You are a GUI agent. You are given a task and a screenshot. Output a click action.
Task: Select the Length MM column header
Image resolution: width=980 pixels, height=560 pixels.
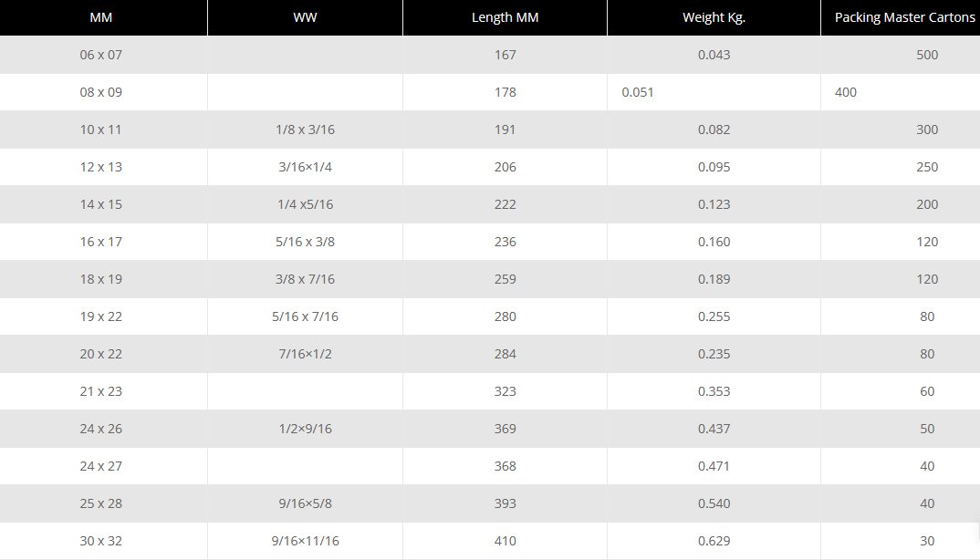pos(505,18)
